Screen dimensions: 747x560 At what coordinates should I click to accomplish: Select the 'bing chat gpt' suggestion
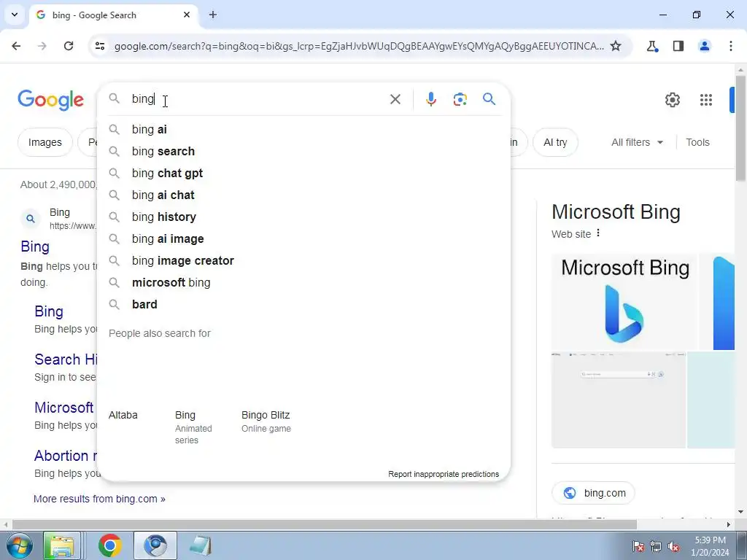pos(303,173)
